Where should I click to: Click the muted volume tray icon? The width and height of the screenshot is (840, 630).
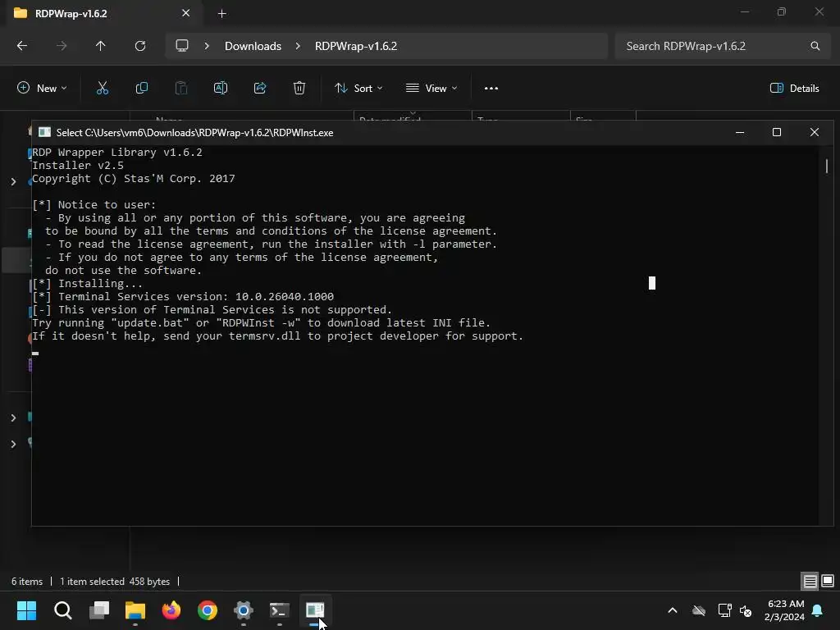tap(746, 610)
